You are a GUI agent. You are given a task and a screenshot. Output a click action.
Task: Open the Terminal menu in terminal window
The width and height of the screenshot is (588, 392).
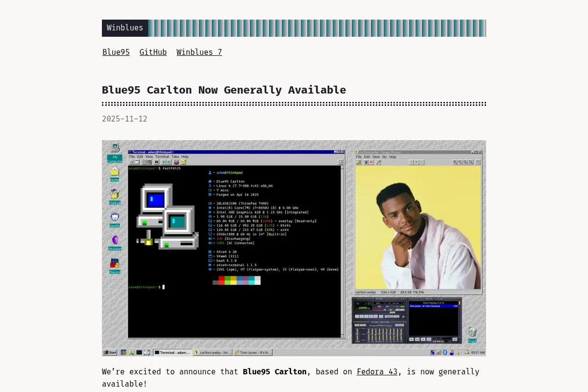click(x=162, y=157)
